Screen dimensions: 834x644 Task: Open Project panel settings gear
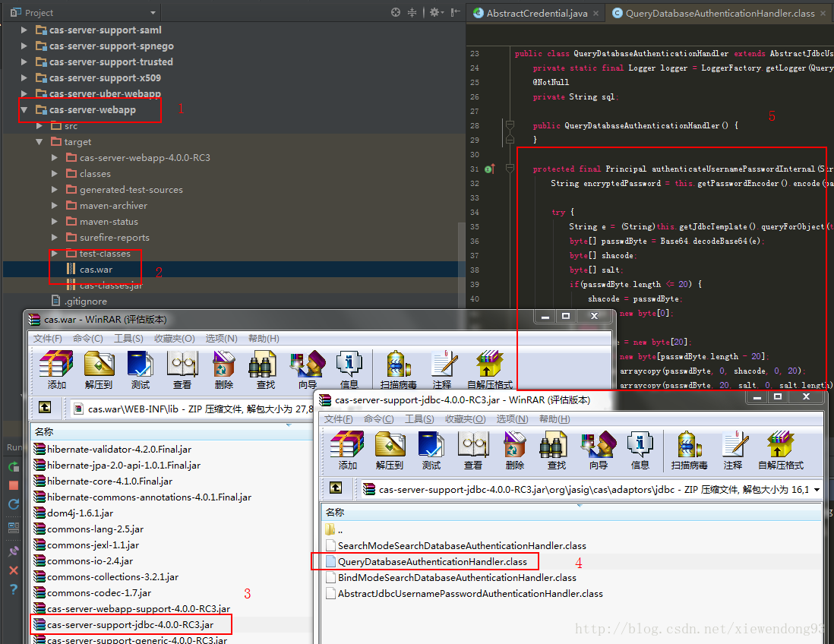click(436, 12)
